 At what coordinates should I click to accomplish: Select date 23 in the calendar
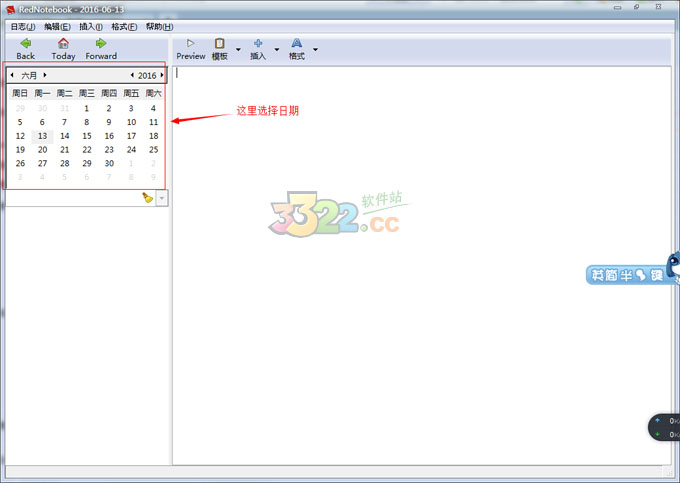[109, 150]
